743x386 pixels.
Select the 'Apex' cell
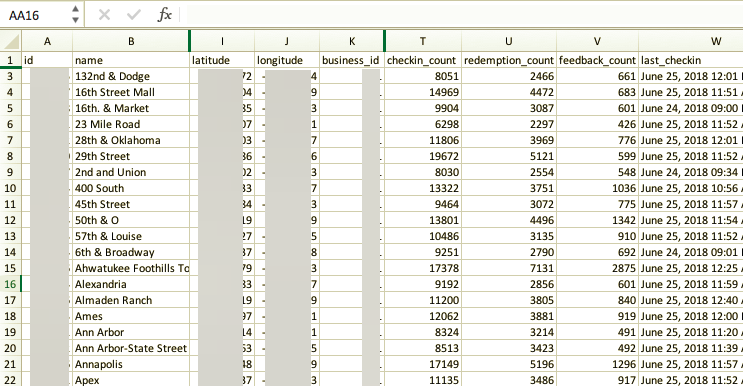point(131,380)
